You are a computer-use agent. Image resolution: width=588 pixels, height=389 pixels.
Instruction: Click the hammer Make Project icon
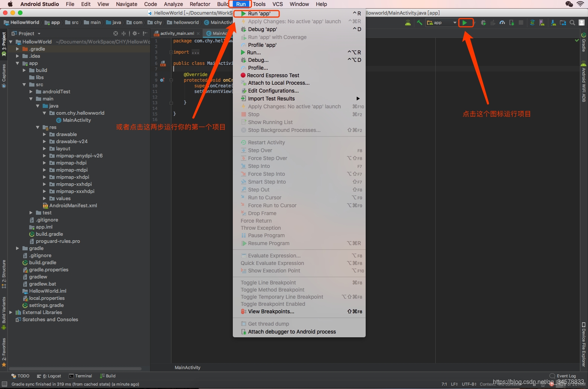420,22
